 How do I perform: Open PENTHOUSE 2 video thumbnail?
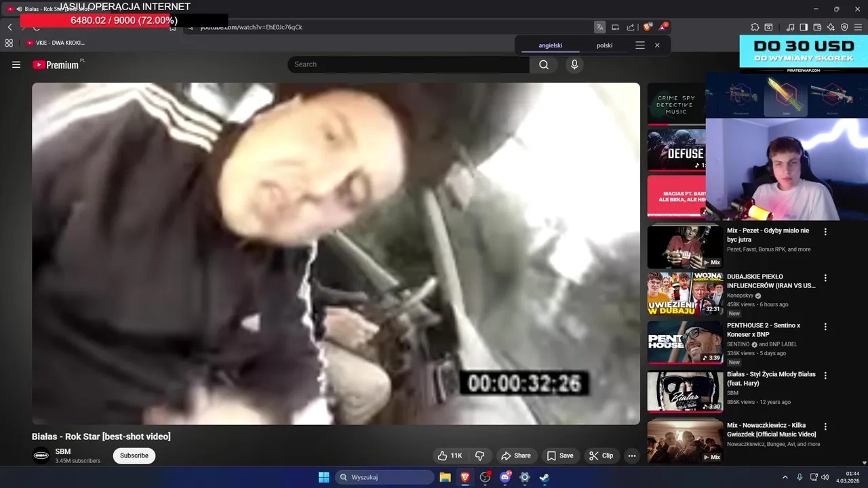point(685,343)
